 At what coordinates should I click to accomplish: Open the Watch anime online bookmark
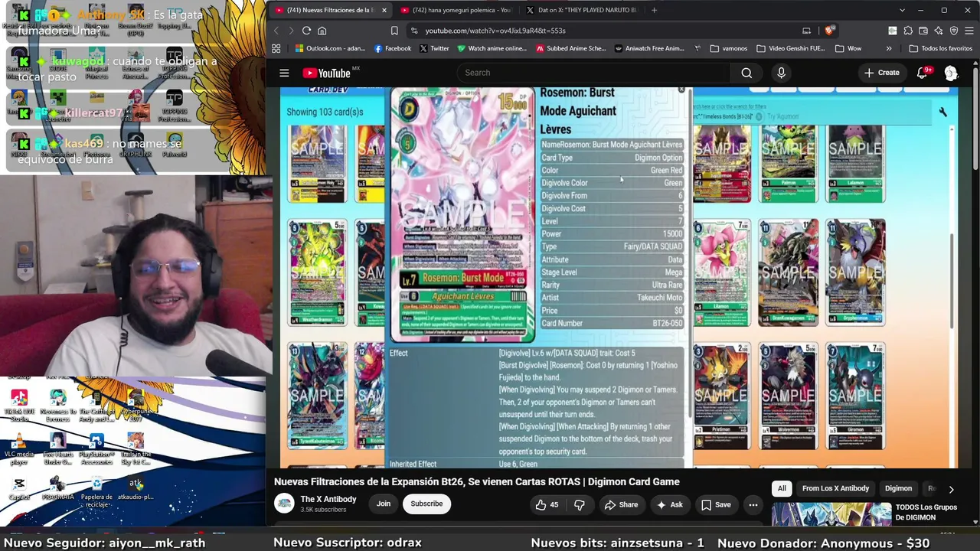point(492,48)
